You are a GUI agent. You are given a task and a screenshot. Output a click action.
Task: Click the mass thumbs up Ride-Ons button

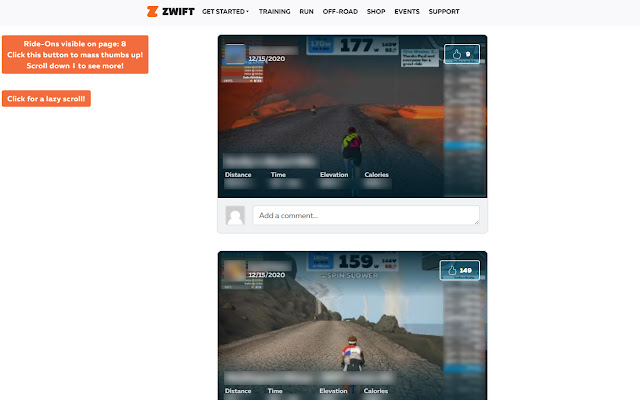tap(75, 54)
